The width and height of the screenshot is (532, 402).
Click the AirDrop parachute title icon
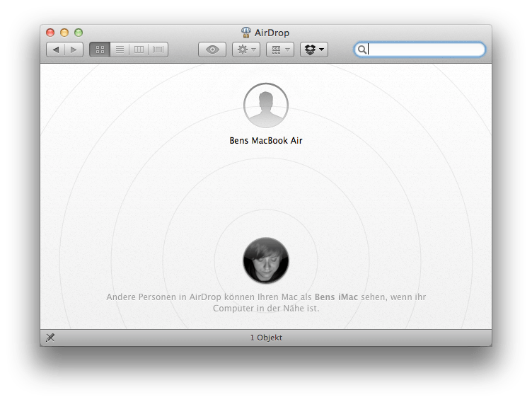[246, 33]
